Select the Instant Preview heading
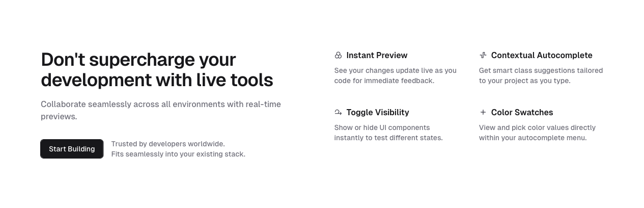Viewport: 644px width, 208px height. (x=377, y=55)
